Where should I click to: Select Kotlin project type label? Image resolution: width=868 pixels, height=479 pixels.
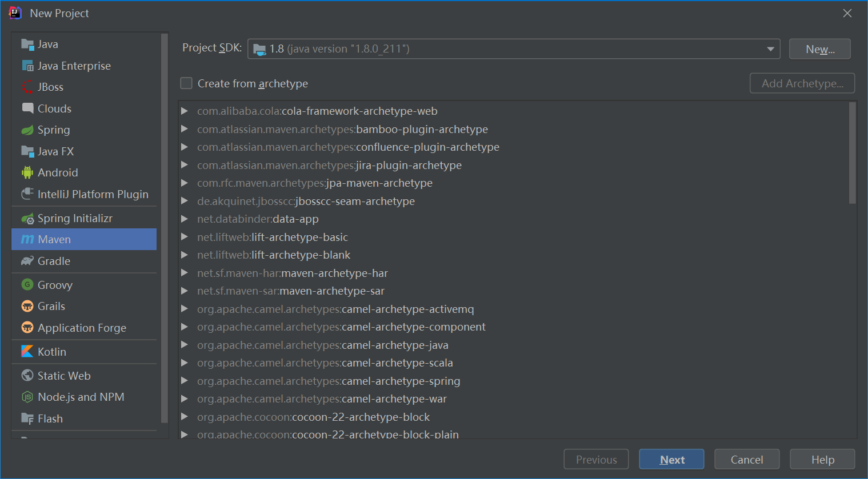pos(52,352)
